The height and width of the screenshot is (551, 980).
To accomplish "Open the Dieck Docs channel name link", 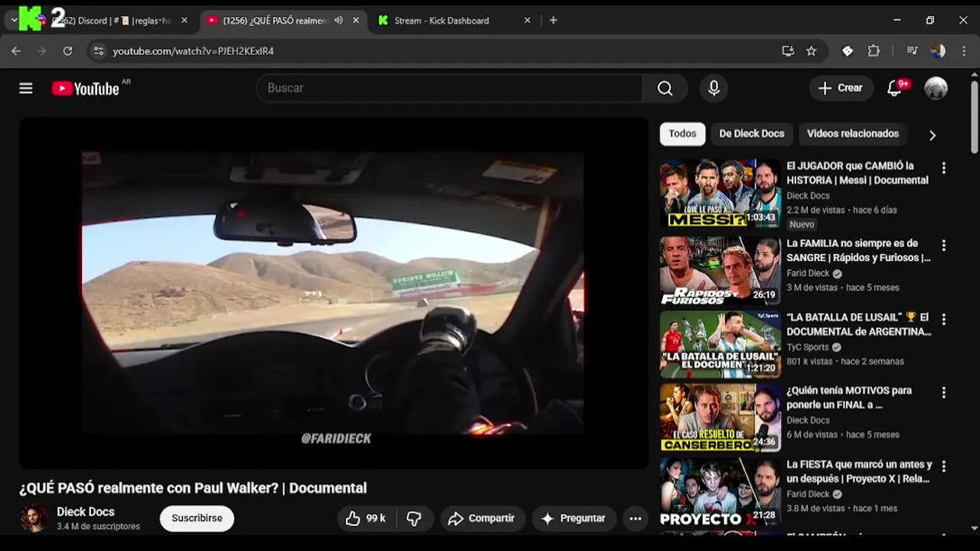I will coord(86,512).
